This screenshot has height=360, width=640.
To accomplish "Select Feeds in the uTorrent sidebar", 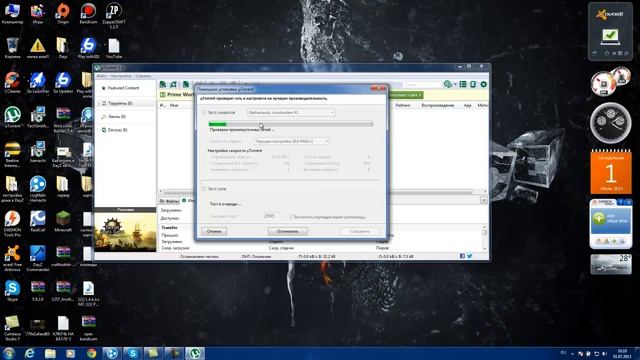I will tap(117, 116).
